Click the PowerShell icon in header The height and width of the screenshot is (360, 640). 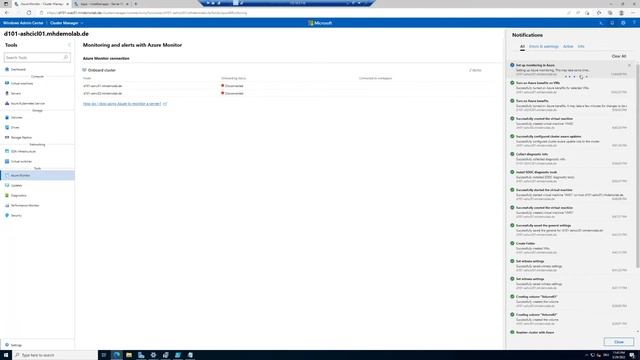click(601, 23)
